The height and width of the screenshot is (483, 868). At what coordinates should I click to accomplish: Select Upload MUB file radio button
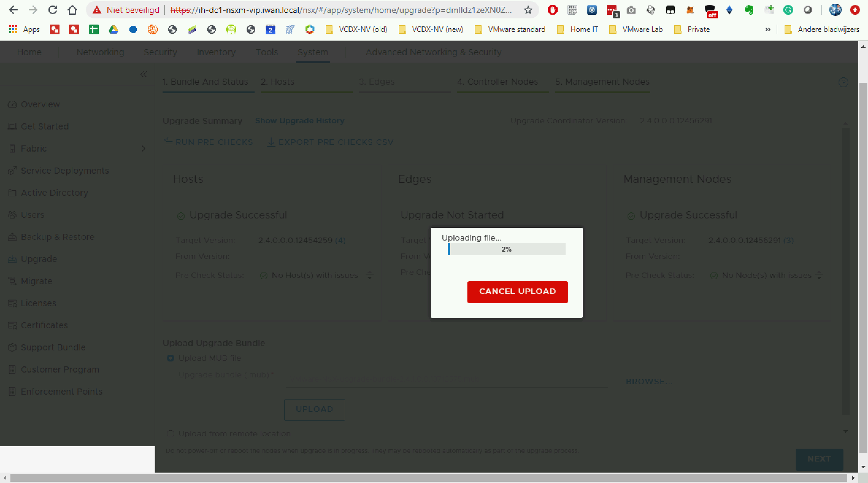(171, 358)
